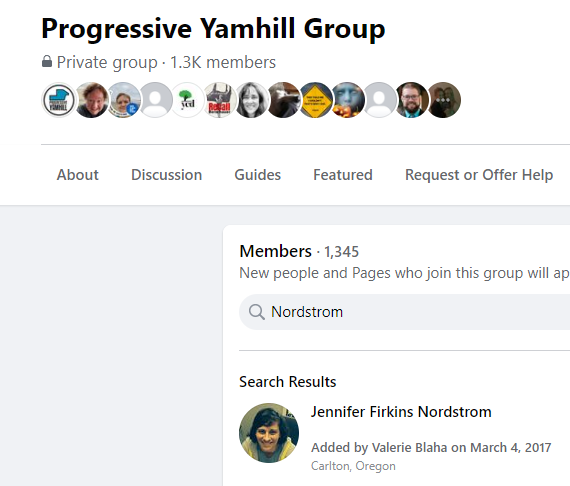Open Jennifer Firkins Nordstrom's profile name link
The width and height of the screenshot is (570, 486).
[401, 412]
